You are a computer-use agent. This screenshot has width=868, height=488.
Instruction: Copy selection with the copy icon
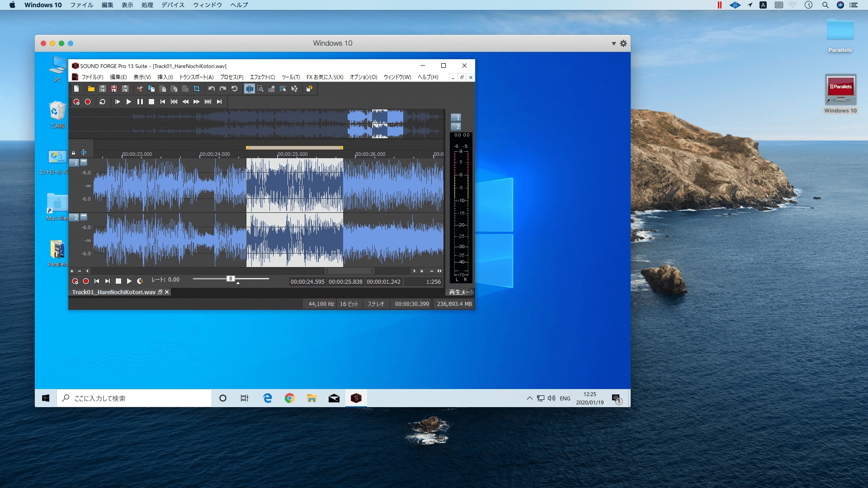[151, 89]
